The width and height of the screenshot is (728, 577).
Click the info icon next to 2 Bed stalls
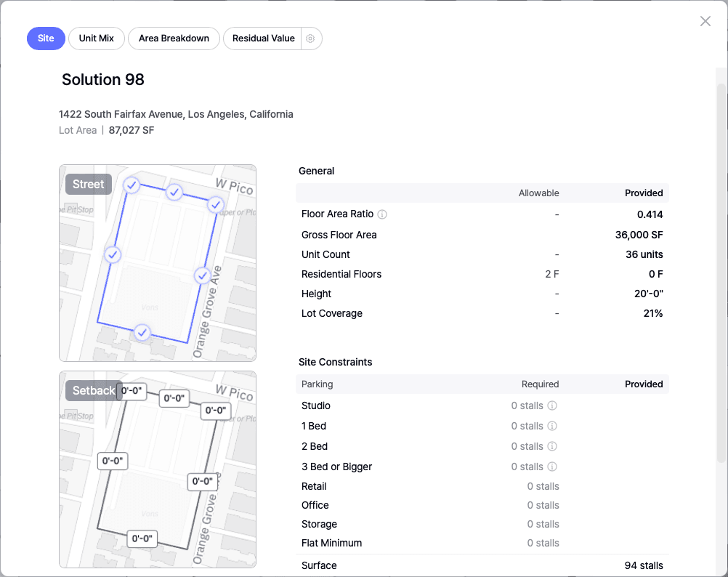click(552, 446)
